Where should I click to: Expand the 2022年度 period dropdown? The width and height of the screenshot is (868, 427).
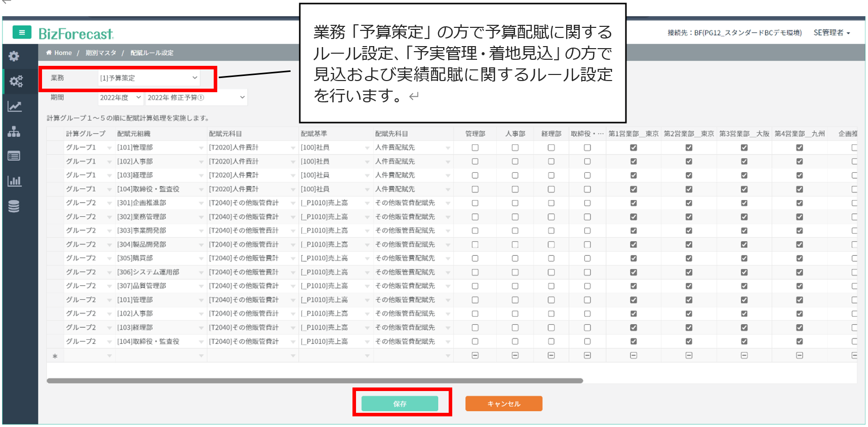(120, 98)
